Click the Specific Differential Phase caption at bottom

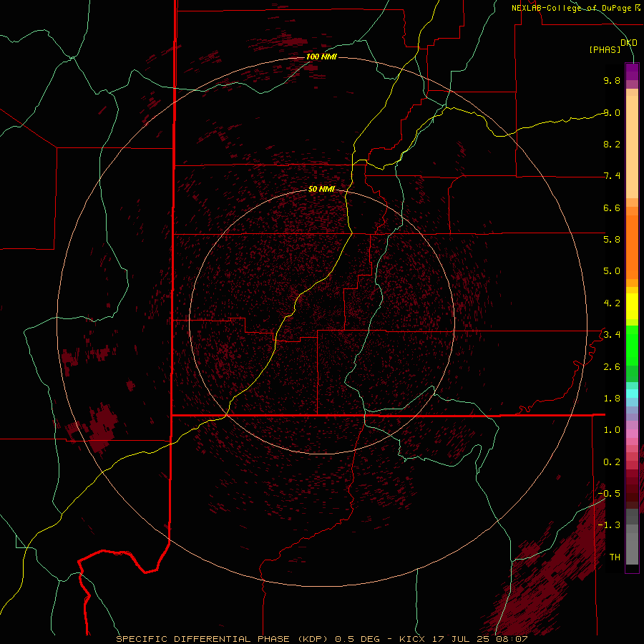[x=321, y=639]
